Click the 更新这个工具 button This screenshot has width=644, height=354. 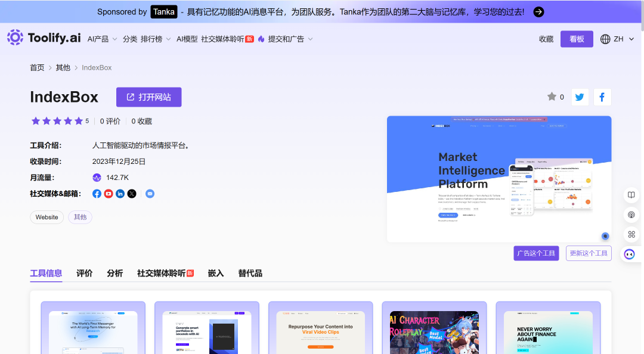click(x=589, y=253)
